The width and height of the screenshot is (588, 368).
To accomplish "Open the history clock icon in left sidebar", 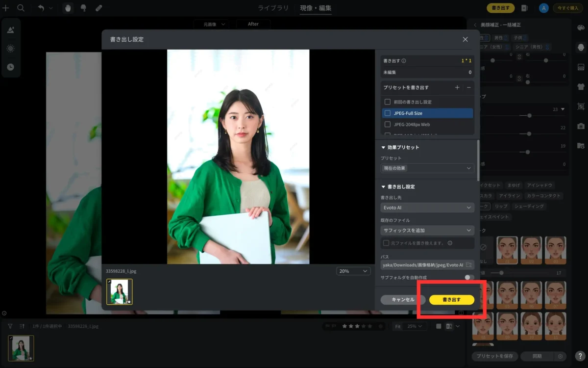I will pyautogui.click(x=10, y=67).
